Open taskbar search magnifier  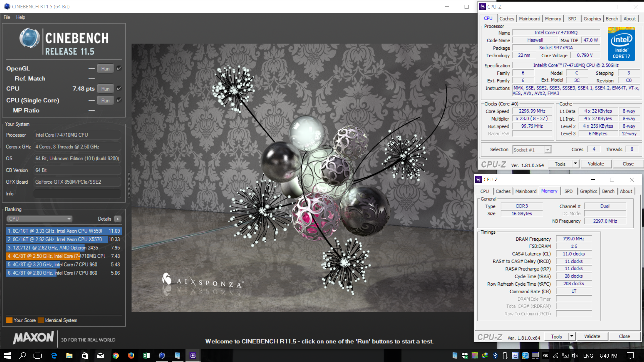click(x=22, y=356)
